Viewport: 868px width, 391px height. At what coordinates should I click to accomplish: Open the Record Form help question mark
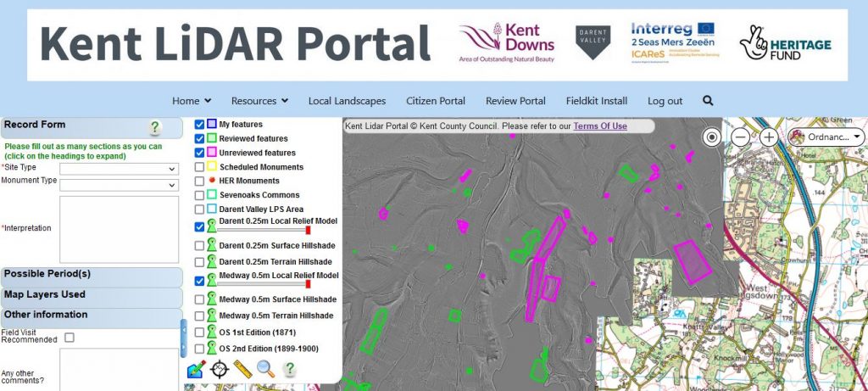coord(154,127)
